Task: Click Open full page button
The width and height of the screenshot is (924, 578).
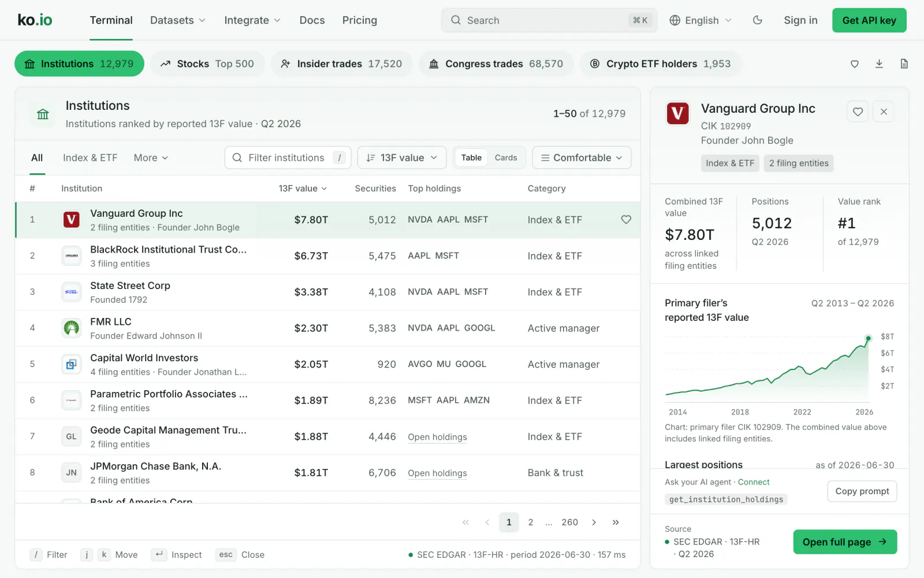Action: click(845, 542)
